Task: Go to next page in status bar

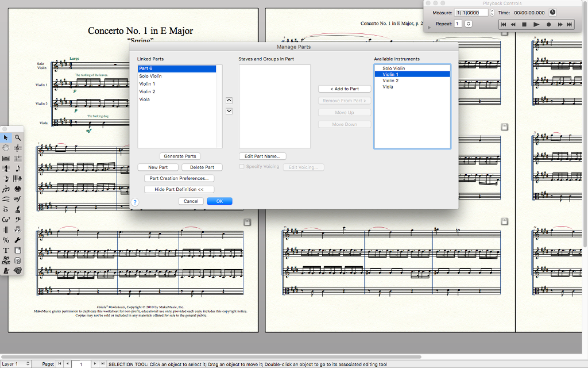Action: [x=95, y=363]
